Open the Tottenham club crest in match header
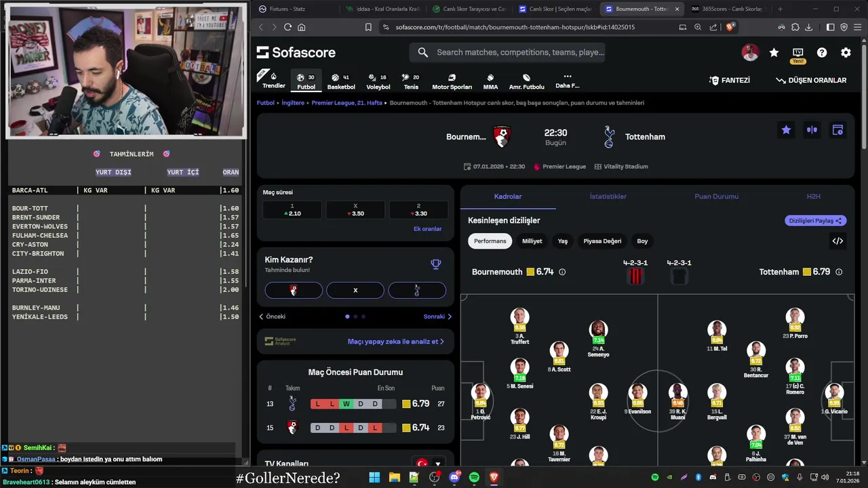This screenshot has width=868, height=488. [609, 137]
